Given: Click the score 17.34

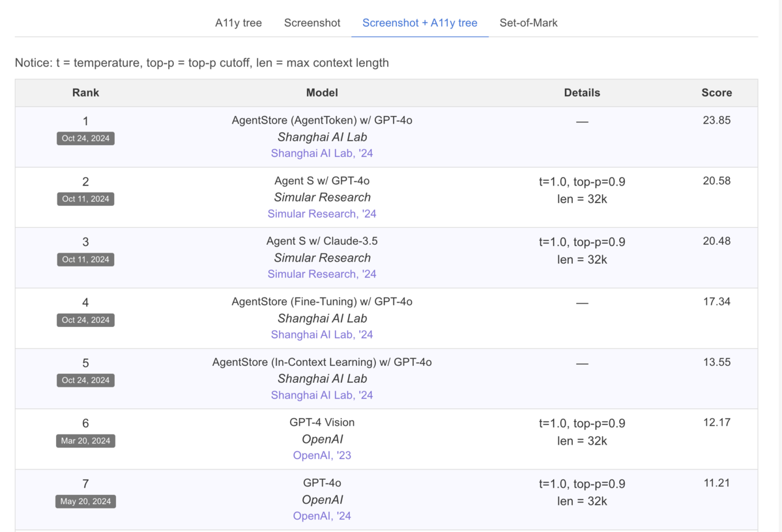Looking at the screenshot, I should tap(717, 301).
